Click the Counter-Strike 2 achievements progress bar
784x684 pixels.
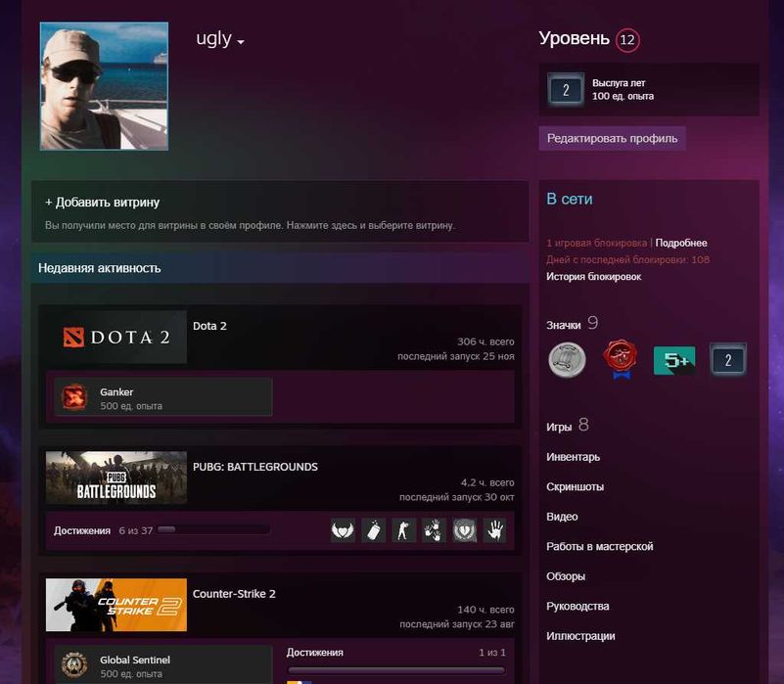(x=396, y=670)
